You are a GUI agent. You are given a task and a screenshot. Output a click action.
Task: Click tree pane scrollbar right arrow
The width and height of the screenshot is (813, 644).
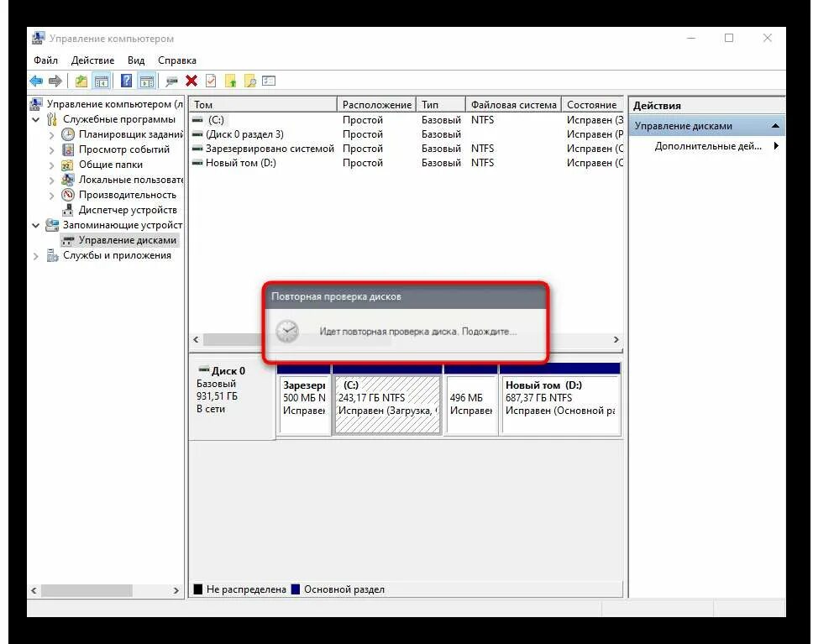click(x=176, y=590)
